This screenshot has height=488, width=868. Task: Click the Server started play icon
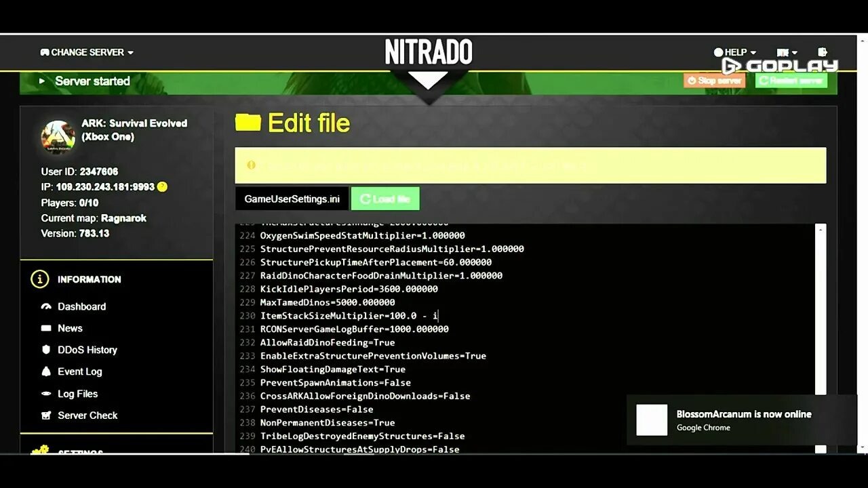[41, 81]
